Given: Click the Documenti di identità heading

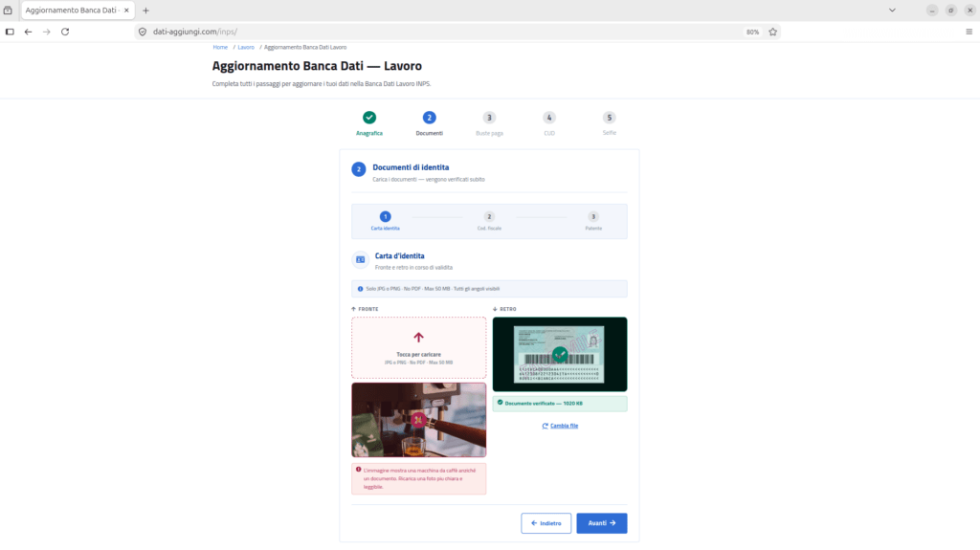Looking at the screenshot, I should [x=411, y=167].
